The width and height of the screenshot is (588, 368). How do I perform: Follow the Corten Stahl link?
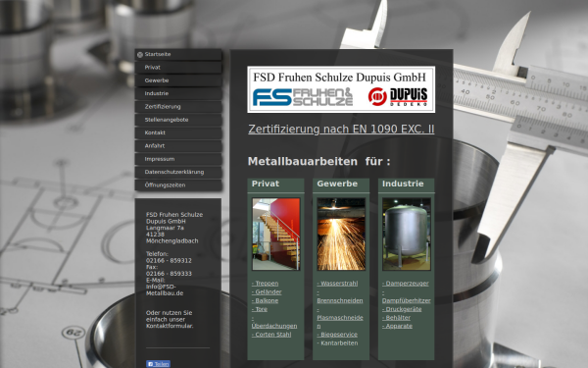[271, 335]
